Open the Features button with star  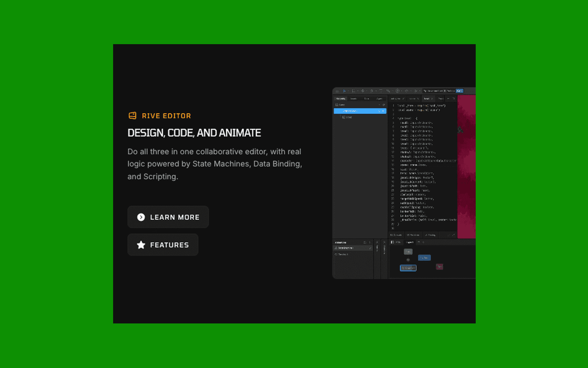[x=163, y=245]
